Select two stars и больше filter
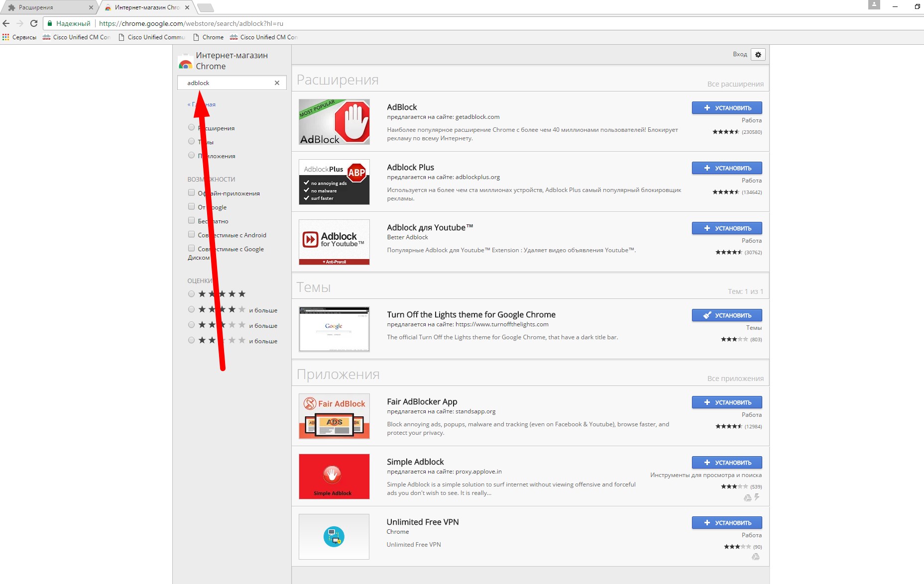Screen dimensions: 924x584 coord(191,341)
